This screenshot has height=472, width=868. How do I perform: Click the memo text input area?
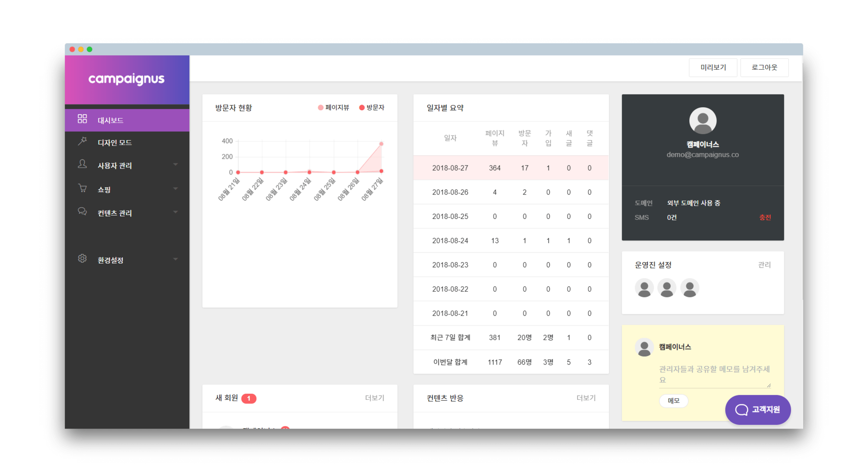(715, 375)
